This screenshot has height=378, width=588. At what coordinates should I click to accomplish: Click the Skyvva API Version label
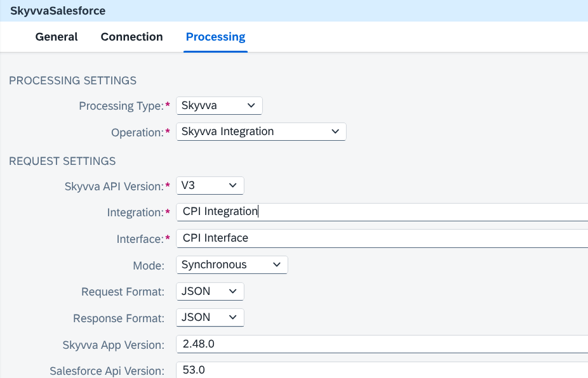pos(114,186)
